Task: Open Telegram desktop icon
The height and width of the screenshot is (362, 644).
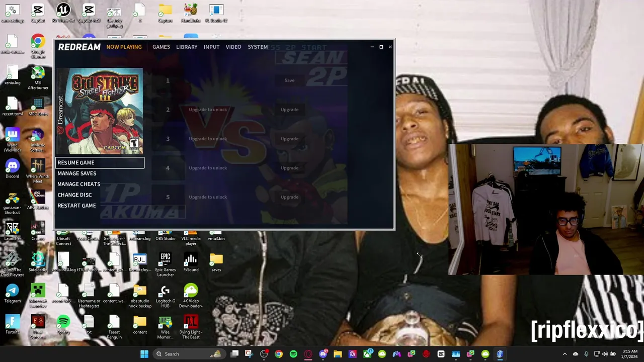Action: tap(12, 293)
